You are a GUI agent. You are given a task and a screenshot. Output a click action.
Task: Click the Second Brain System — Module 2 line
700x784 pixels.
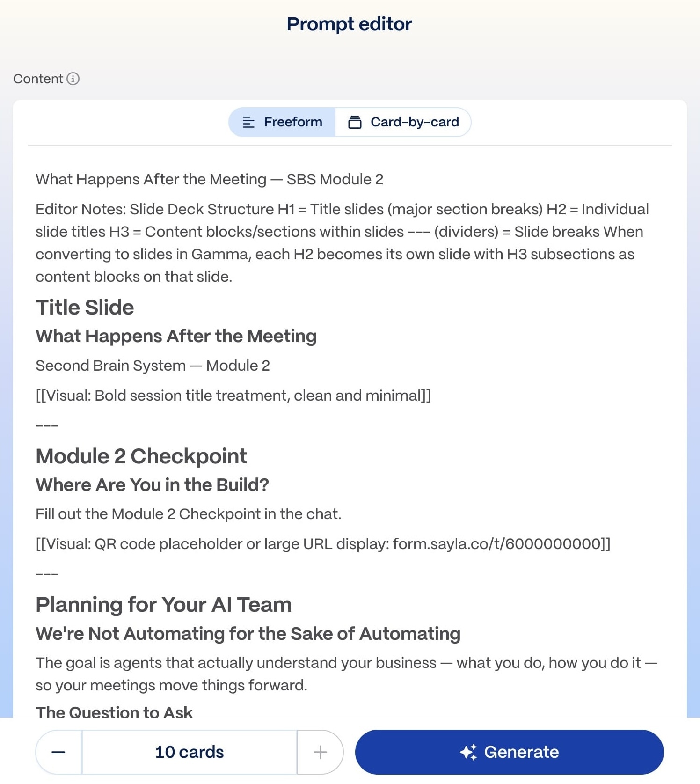[x=153, y=366]
